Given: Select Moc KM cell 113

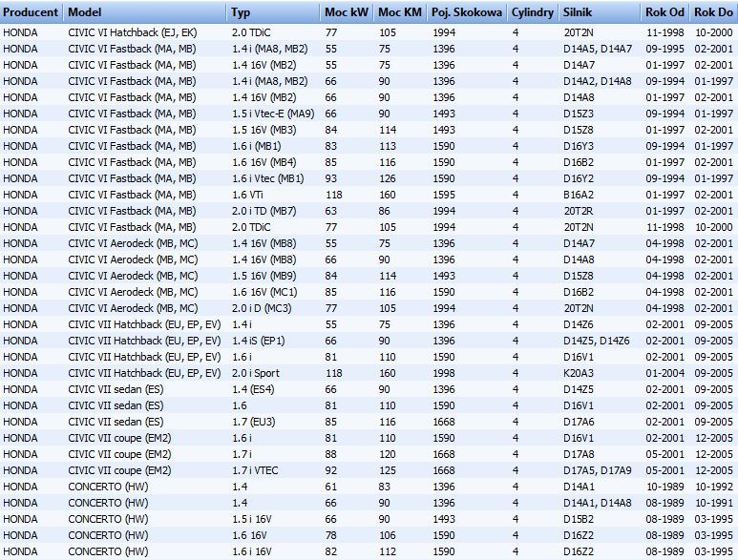Looking at the screenshot, I should (388, 146).
